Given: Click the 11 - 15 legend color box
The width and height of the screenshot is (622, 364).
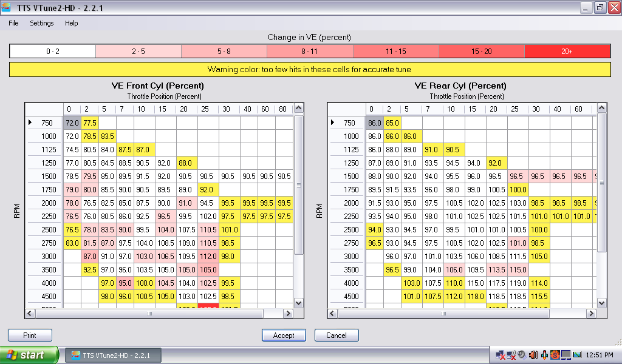Looking at the screenshot, I should 396,51.
